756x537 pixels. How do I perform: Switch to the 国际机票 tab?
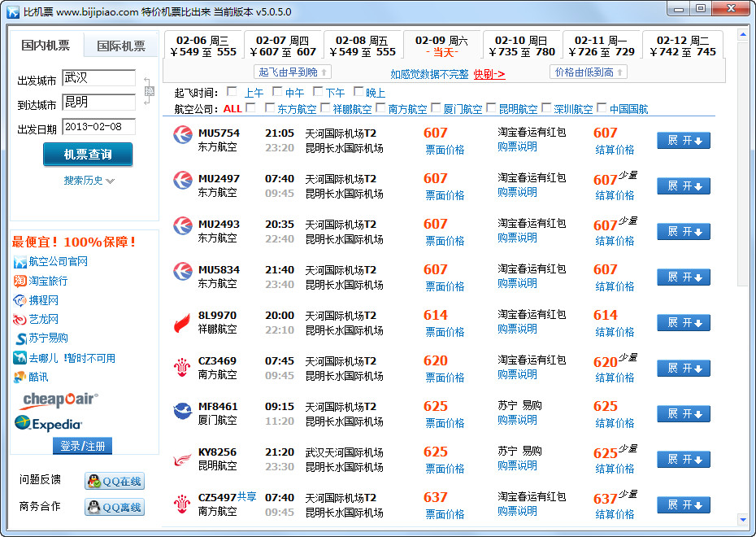121,46
